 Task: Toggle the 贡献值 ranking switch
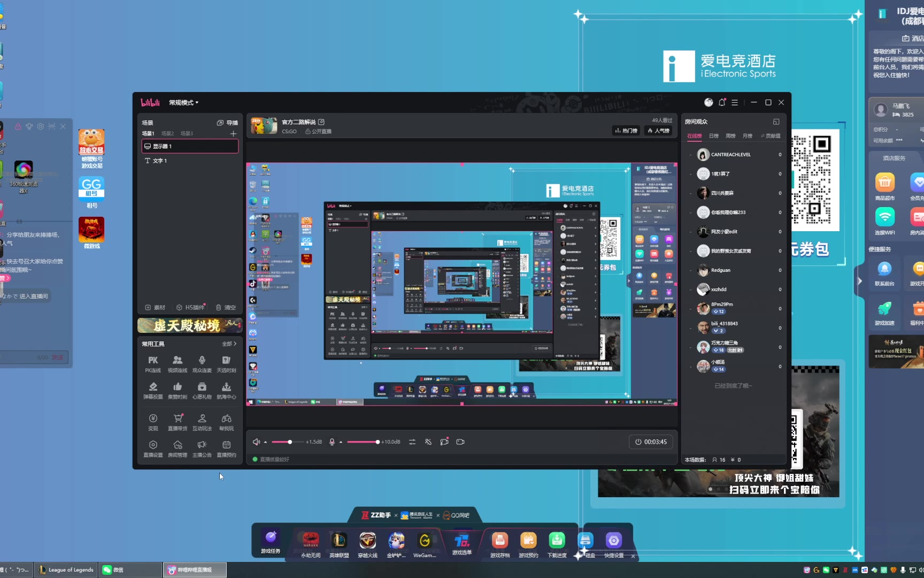pyautogui.click(x=771, y=136)
